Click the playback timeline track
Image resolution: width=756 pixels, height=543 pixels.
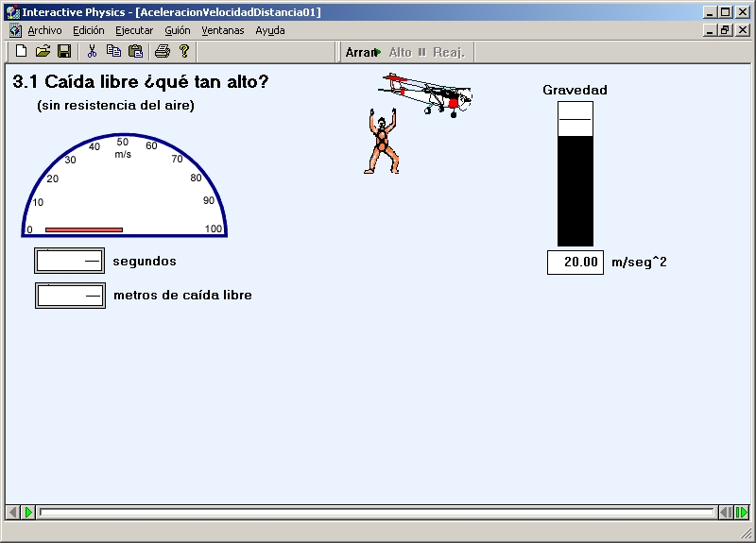tap(377, 512)
